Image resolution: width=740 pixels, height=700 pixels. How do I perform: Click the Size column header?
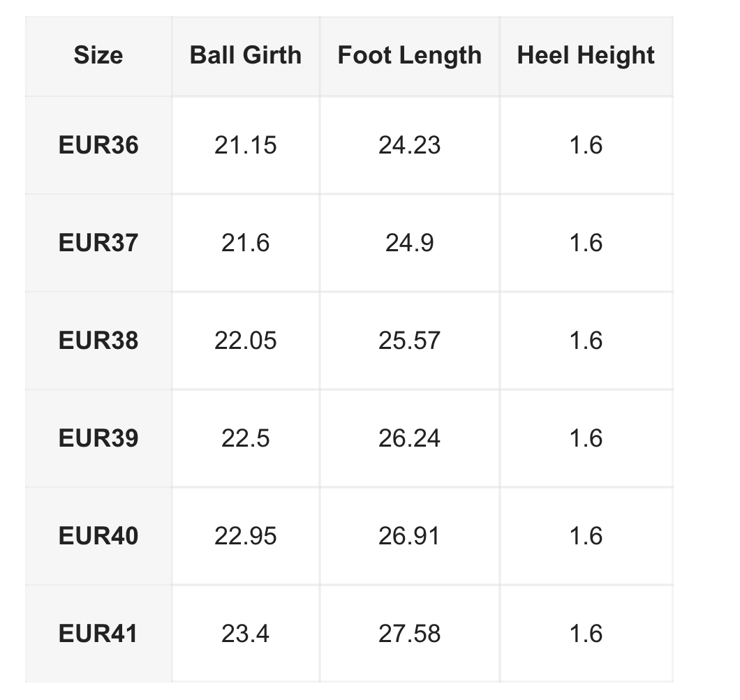(98, 55)
